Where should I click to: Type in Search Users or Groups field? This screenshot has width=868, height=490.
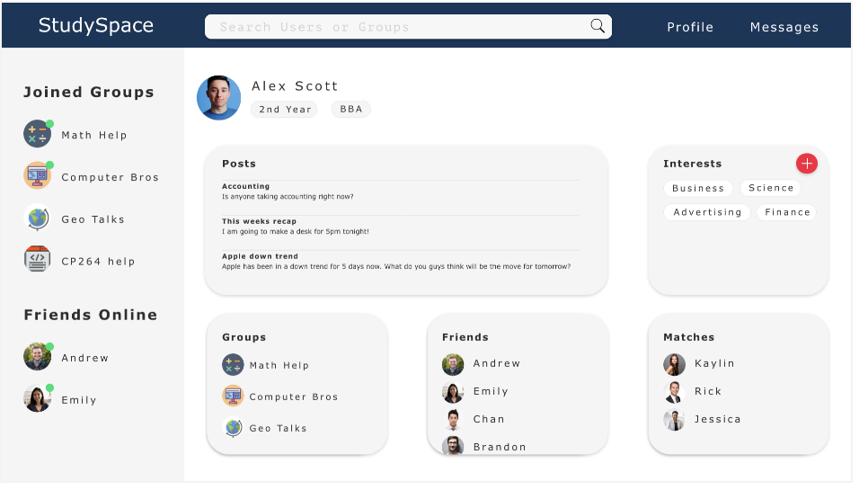coord(395,27)
